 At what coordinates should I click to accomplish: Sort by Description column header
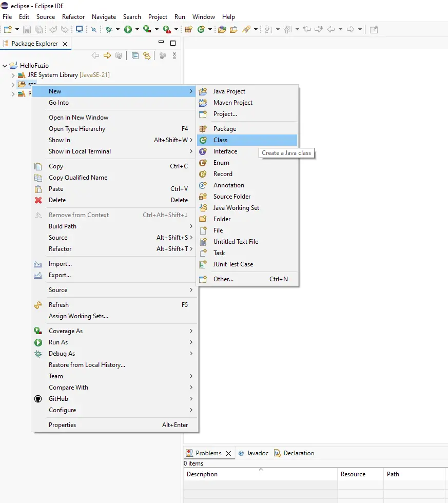coord(260,474)
